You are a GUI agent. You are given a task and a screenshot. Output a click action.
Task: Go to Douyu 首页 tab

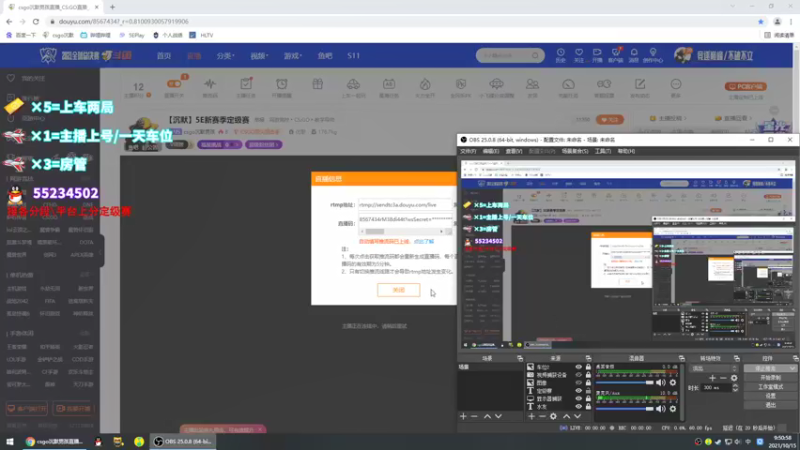(164, 56)
